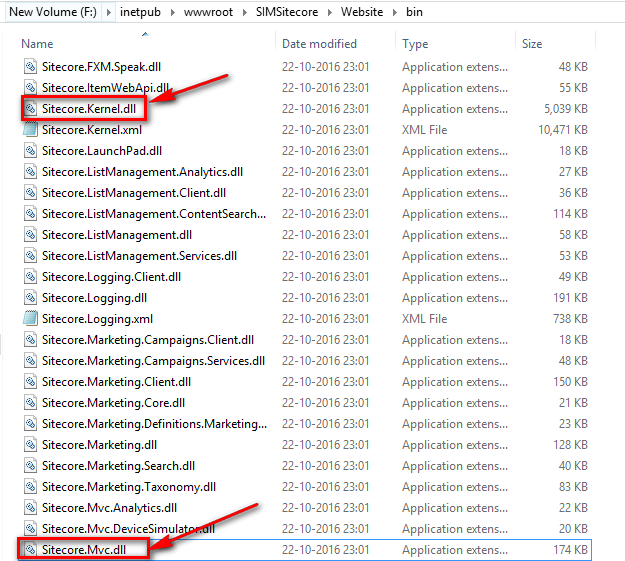Select the file name Sitecore.Logging.xml
This screenshot has width=625, height=561.
click(x=97, y=319)
